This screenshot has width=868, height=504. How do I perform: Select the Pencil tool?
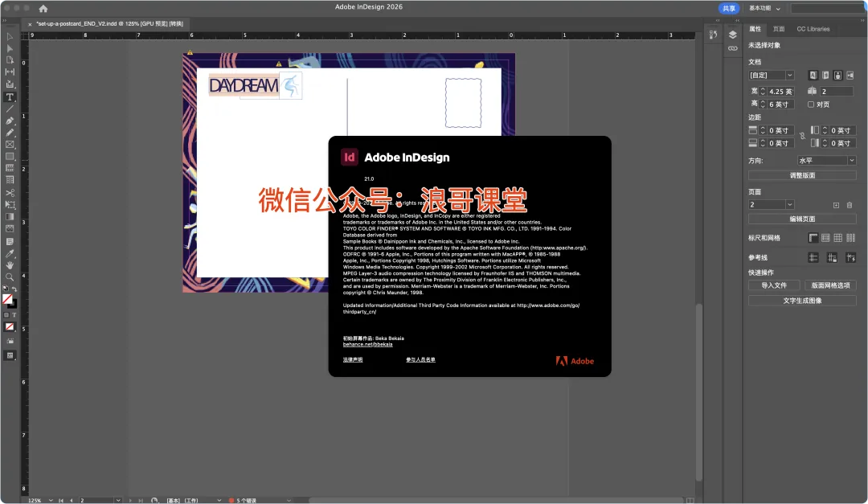(x=10, y=133)
